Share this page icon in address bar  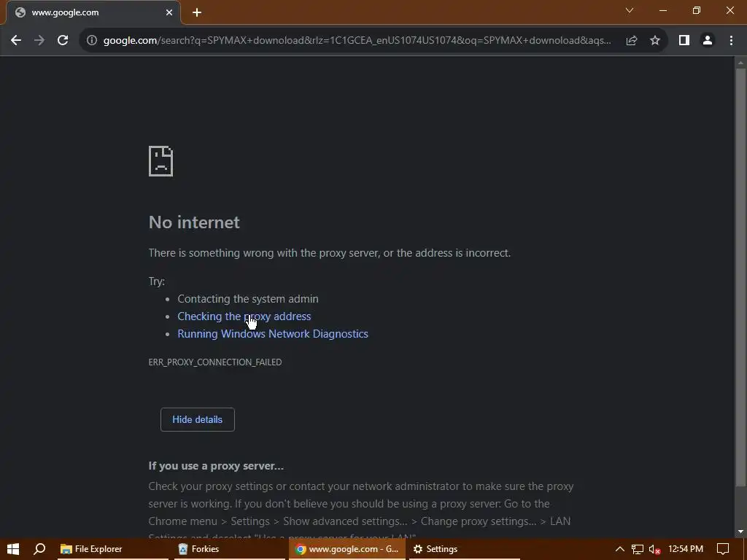[632, 41]
